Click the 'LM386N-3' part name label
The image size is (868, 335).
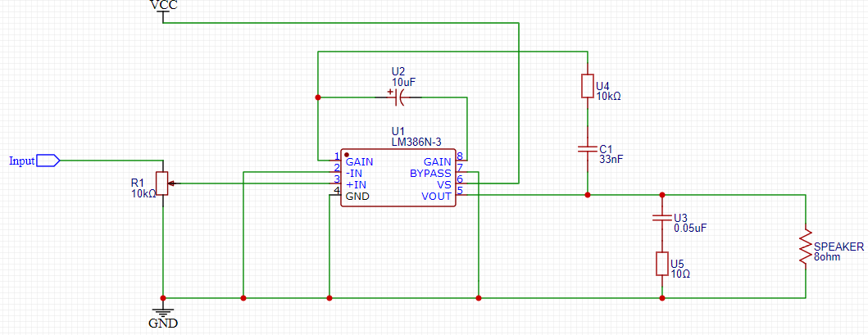(x=415, y=143)
